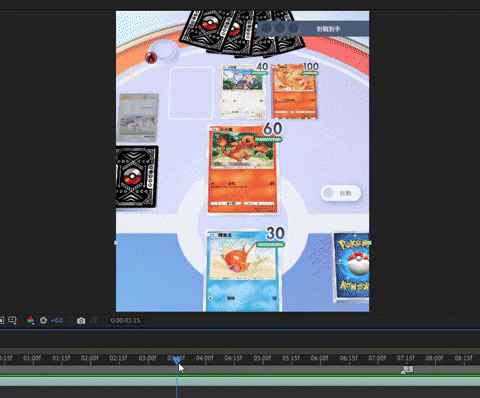Click the face-down deck card on left
The width and height of the screenshot is (480, 398).
click(137, 177)
